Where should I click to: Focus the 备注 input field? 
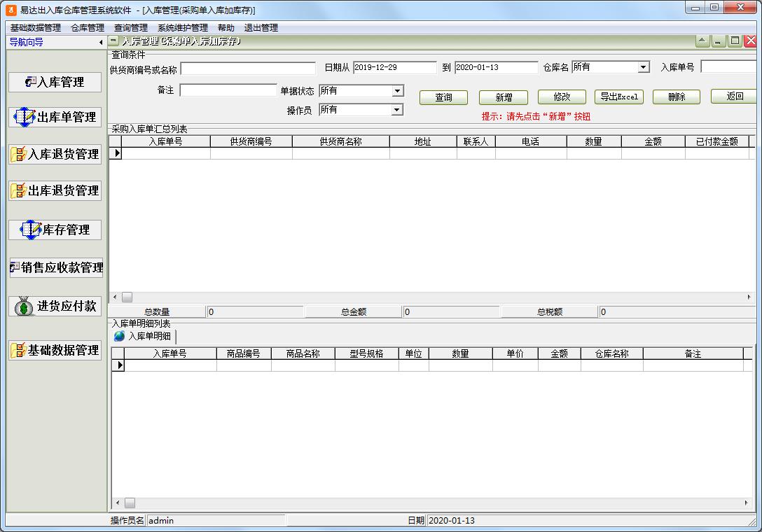click(228, 90)
